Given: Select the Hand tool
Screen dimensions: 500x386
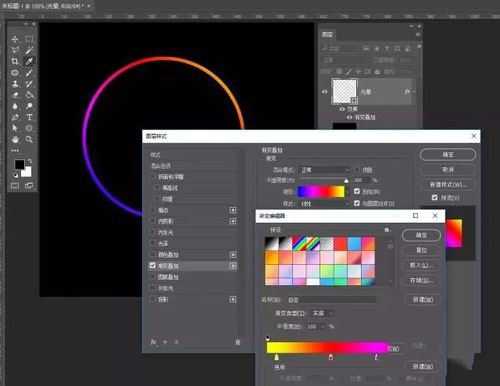Looking at the screenshot, I should (15, 139).
